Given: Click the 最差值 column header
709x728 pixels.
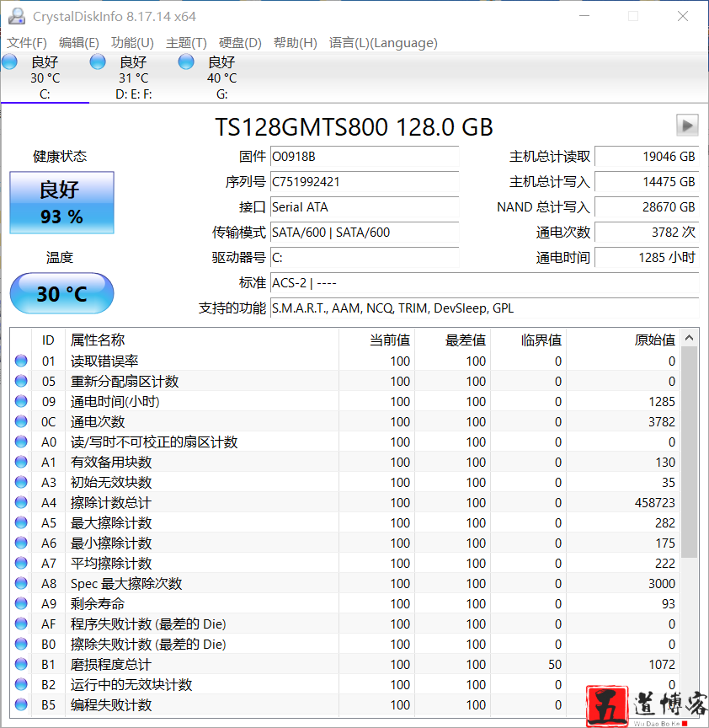Looking at the screenshot, I should pyautogui.click(x=453, y=340).
